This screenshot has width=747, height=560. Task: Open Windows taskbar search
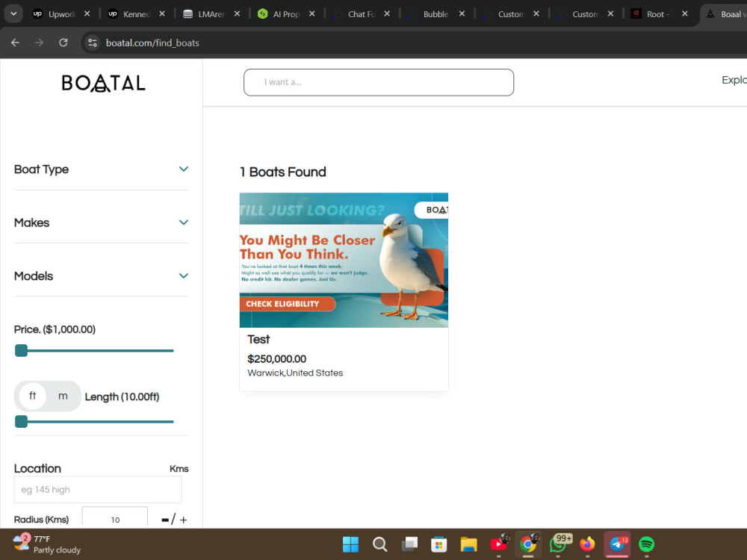coord(379,544)
